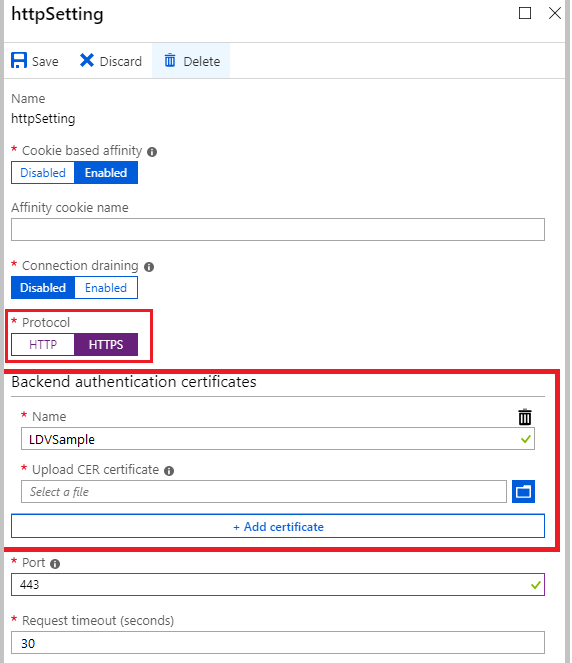Enable Connection draining
The width and height of the screenshot is (572, 663).
(106, 288)
